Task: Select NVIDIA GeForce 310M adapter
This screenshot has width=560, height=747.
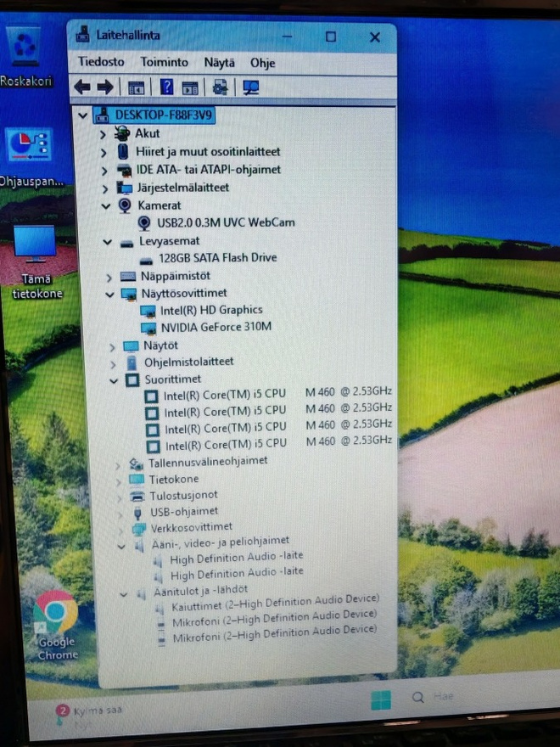Action: click(x=216, y=327)
